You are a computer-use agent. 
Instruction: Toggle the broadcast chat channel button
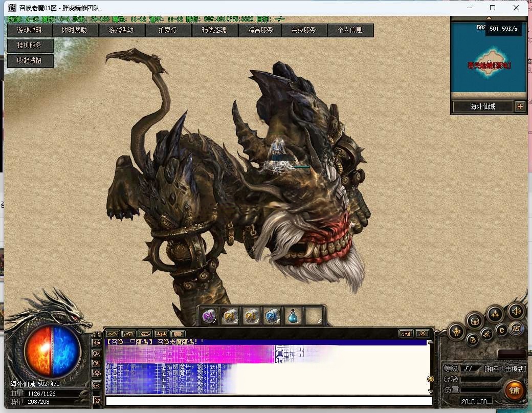97,385
